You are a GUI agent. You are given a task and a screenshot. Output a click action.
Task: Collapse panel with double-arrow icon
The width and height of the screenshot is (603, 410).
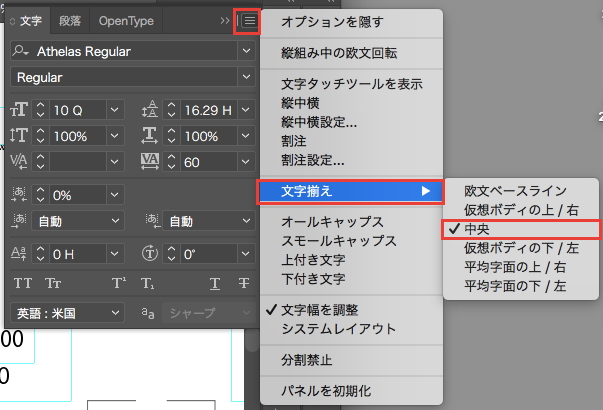click(225, 20)
